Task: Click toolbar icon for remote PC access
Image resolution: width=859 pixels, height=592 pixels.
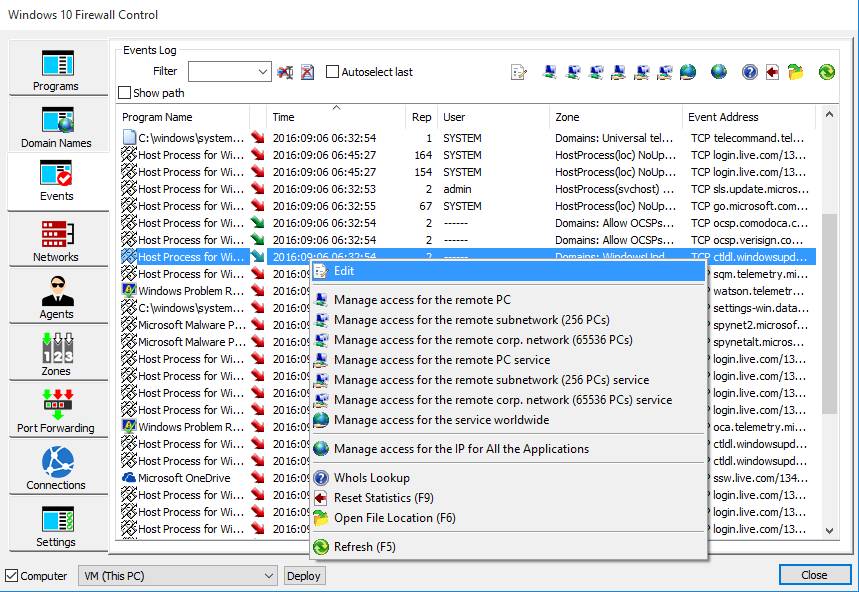Action: (550, 72)
